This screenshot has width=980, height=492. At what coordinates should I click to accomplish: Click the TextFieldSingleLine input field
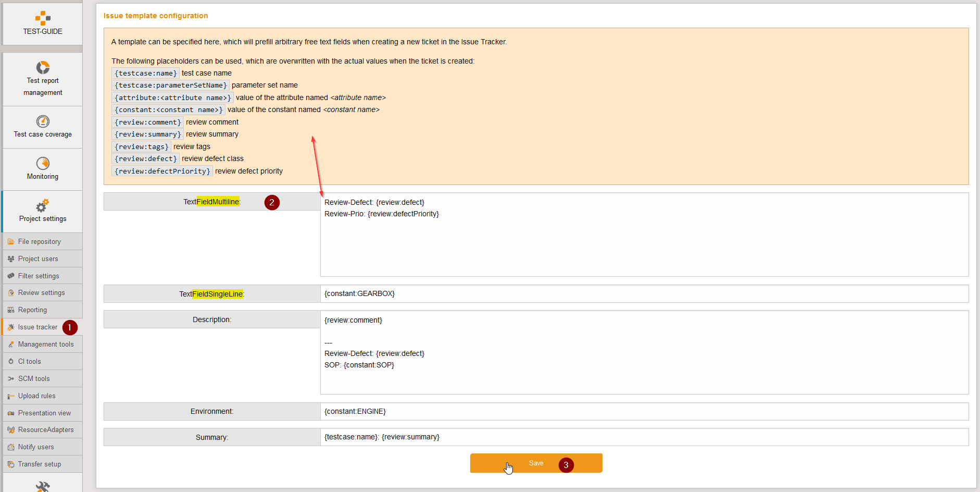pyautogui.click(x=644, y=294)
